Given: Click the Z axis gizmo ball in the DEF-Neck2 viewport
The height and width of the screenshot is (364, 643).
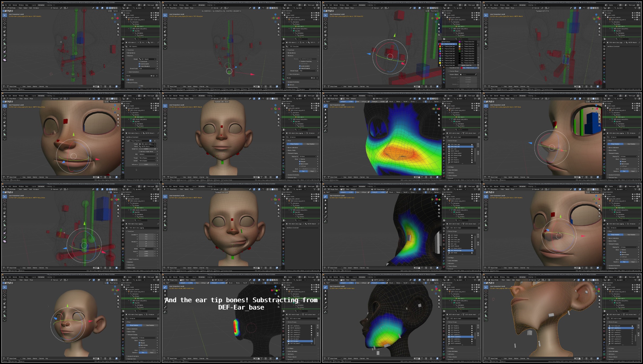Looking at the screenshot, I should 115,14.
